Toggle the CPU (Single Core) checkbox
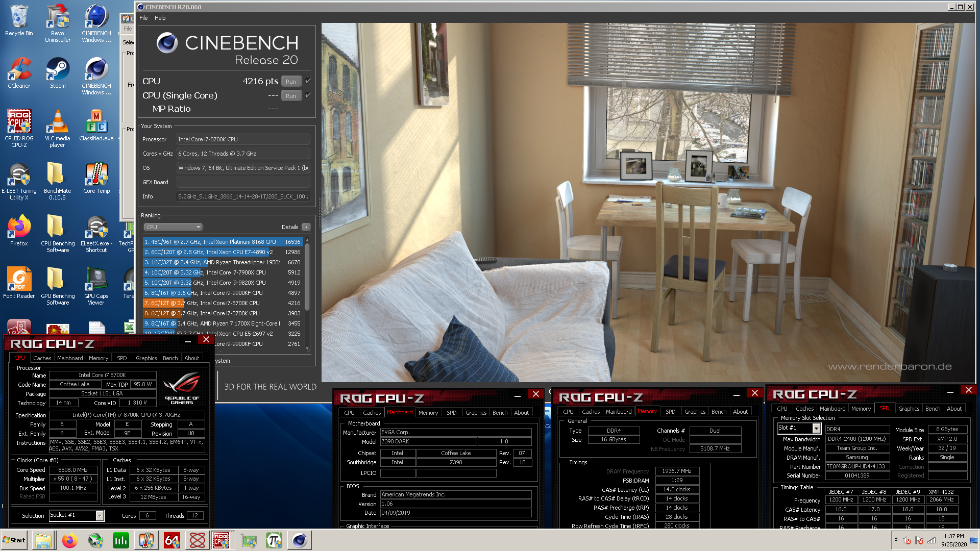The image size is (980, 551). click(308, 95)
